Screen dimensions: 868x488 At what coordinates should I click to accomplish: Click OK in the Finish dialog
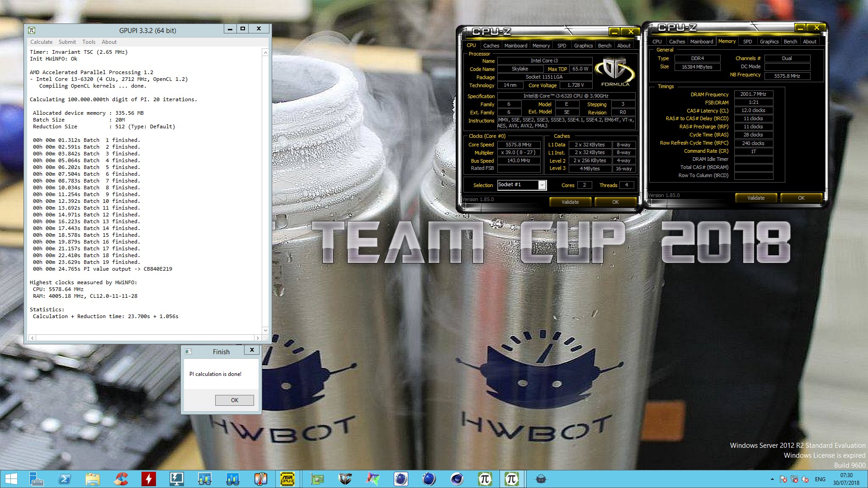tap(234, 400)
